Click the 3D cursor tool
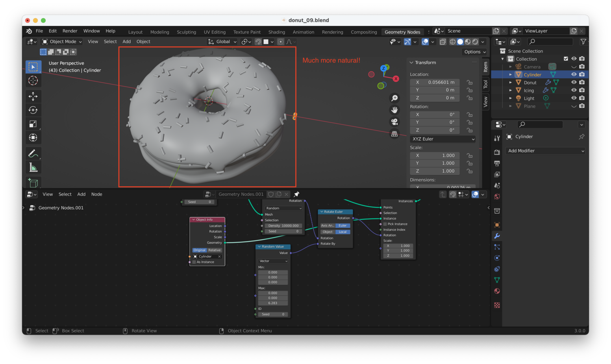This screenshot has height=364, width=611. coord(33,81)
